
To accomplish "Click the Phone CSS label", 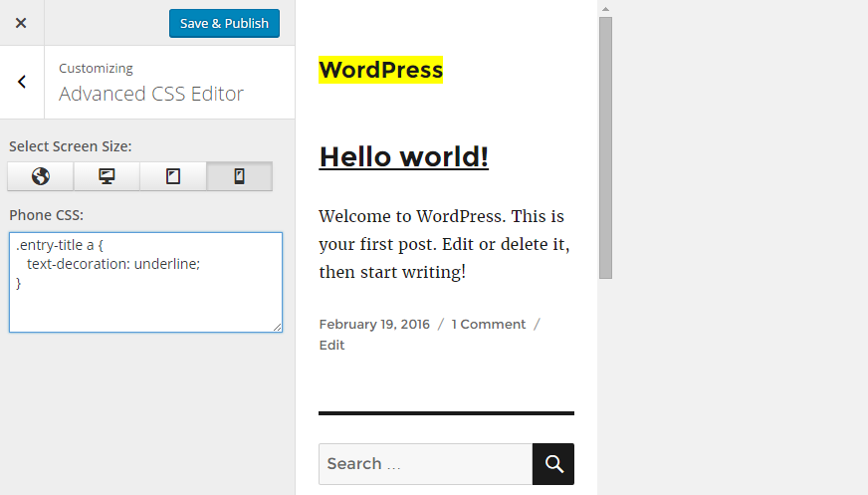I will pos(47,215).
